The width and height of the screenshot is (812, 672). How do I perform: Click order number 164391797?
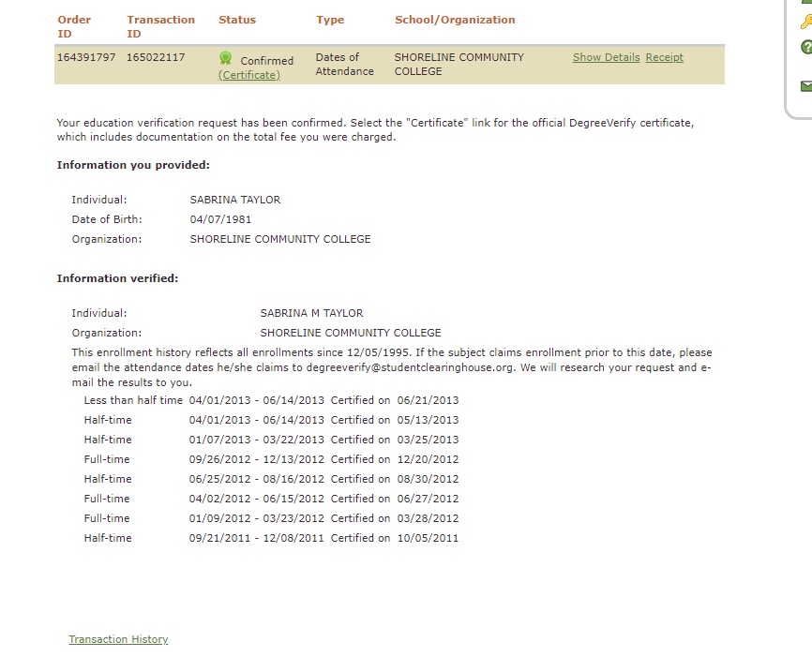86,57
